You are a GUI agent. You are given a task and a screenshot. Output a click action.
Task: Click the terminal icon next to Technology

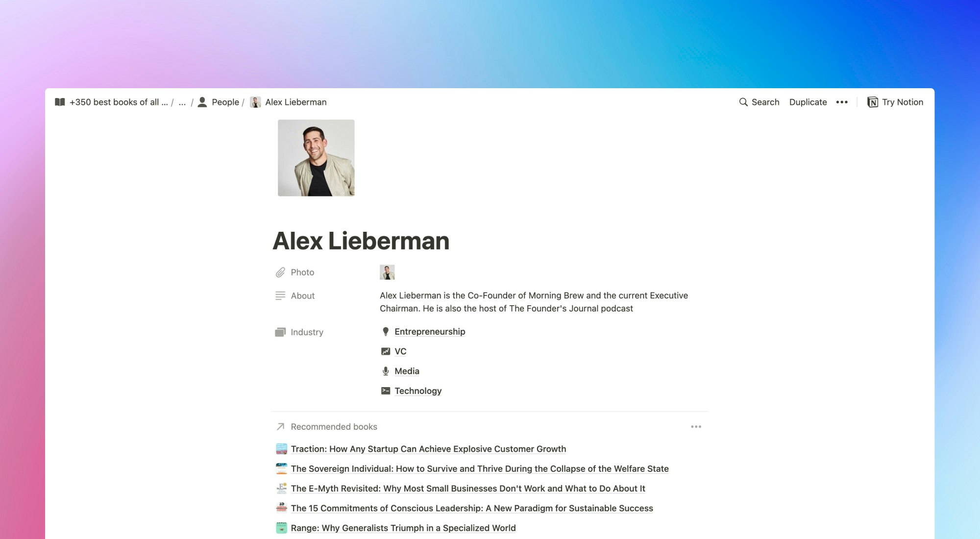pos(386,391)
